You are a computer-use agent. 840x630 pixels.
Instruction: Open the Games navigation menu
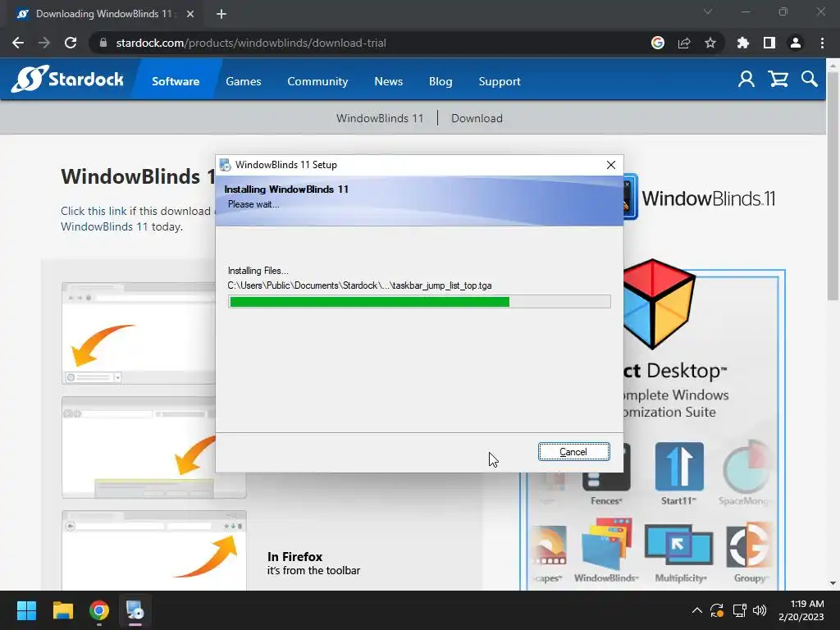243,81
